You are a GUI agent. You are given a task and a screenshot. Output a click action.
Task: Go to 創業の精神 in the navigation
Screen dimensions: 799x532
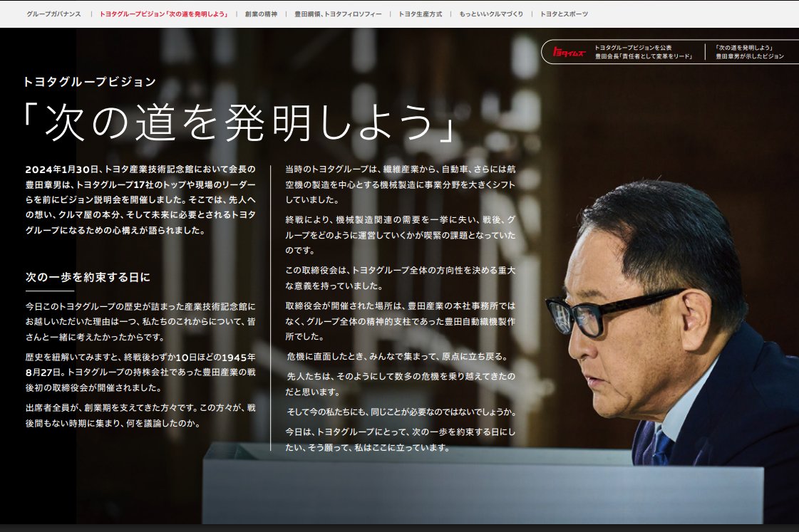pos(260,14)
